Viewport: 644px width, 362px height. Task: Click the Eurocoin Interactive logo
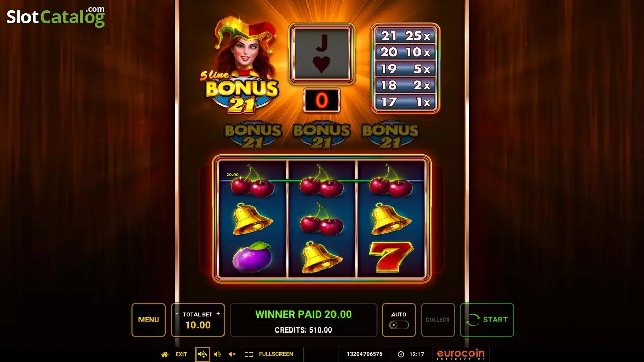[461, 354]
